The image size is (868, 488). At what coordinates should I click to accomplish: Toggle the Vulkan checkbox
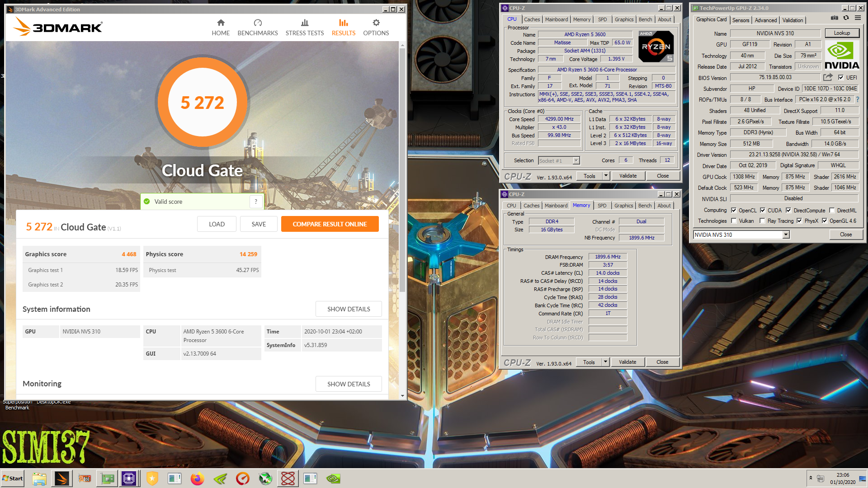[734, 221]
